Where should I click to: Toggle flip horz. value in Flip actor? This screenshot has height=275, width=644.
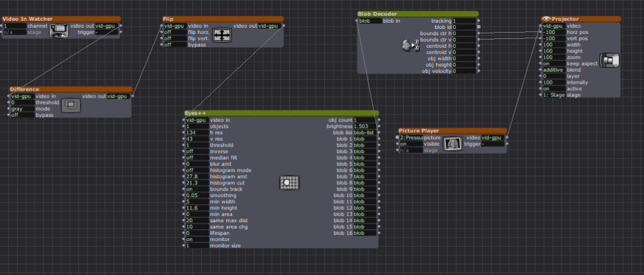pos(174,32)
